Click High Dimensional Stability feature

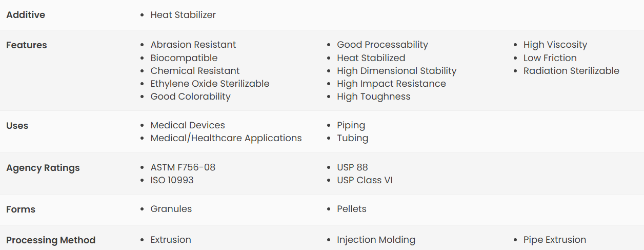[396, 71]
